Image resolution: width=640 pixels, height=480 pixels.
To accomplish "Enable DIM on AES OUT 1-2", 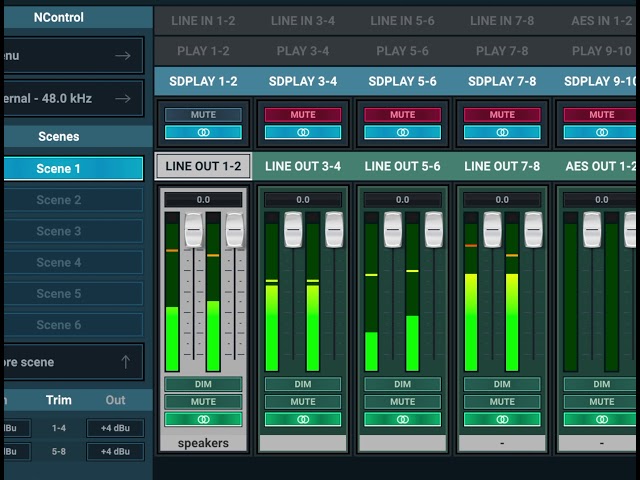I will tap(600, 384).
